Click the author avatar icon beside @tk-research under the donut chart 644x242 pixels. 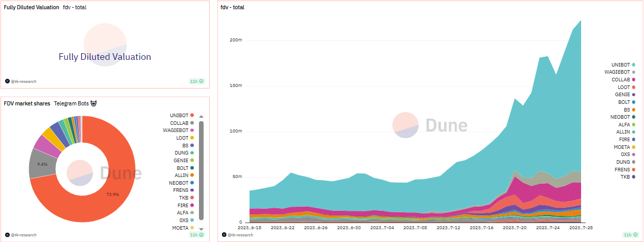click(7, 235)
